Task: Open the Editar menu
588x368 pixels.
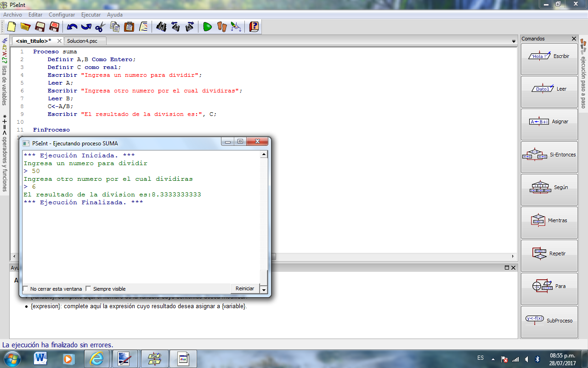Action: coord(35,15)
